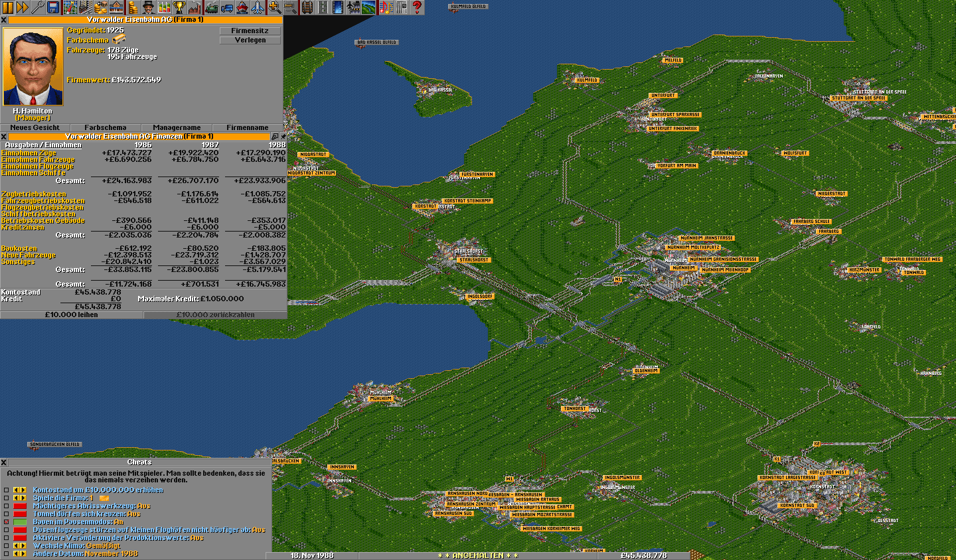Click right arrow to increase Kontostand
956x560 pixels.
[23, 490]
